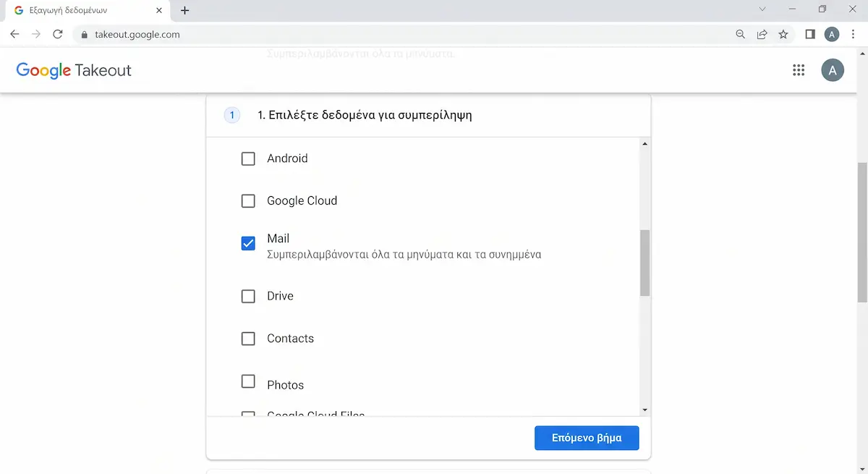Click the Google Takeout logo
Viewport: 868px width, 474px height.
[74, 70]
